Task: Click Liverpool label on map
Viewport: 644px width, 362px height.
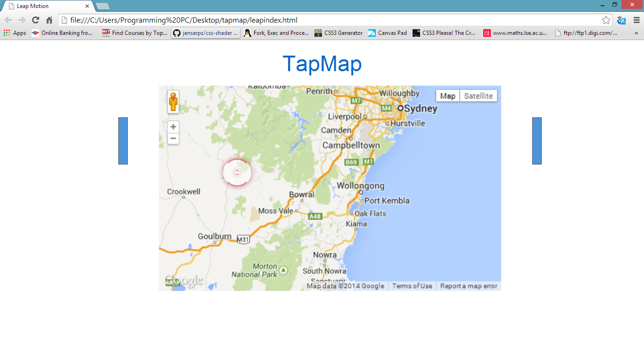Action: 345,116
